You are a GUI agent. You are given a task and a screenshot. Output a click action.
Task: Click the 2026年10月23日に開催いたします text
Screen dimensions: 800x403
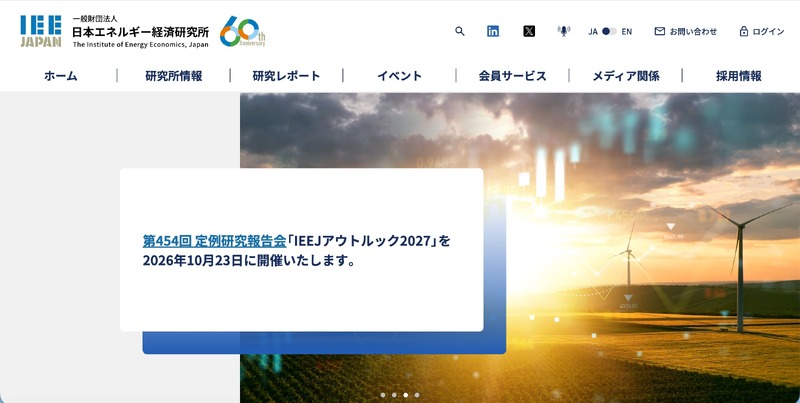[248, 261]
